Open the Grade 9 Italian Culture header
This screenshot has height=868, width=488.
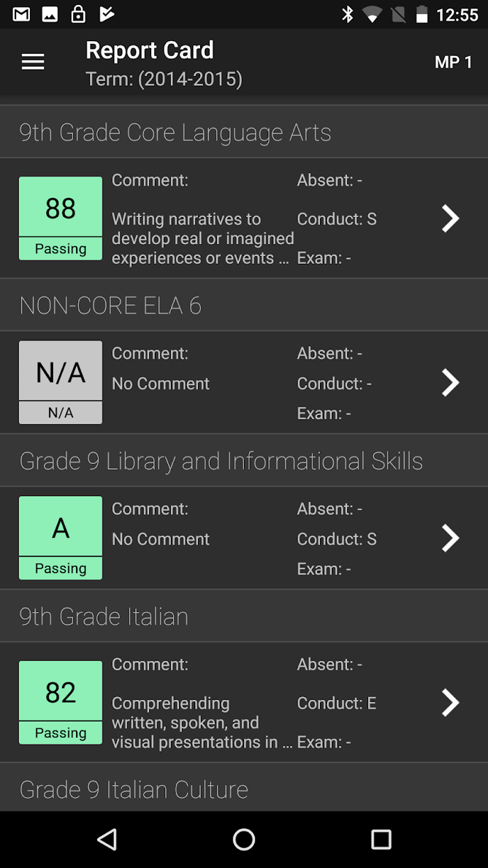coord(244,788)
